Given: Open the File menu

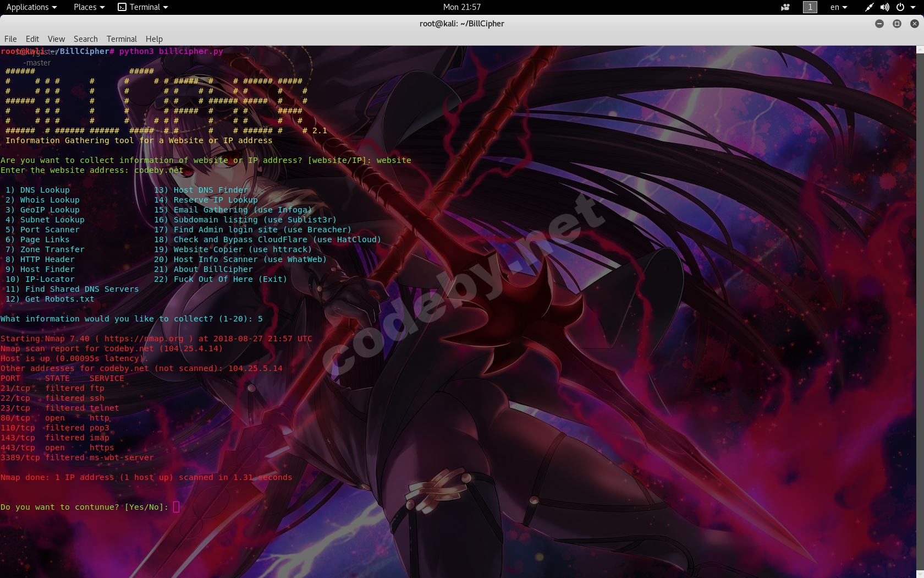Looking at the screenshot, I should (x=10, y=39).
